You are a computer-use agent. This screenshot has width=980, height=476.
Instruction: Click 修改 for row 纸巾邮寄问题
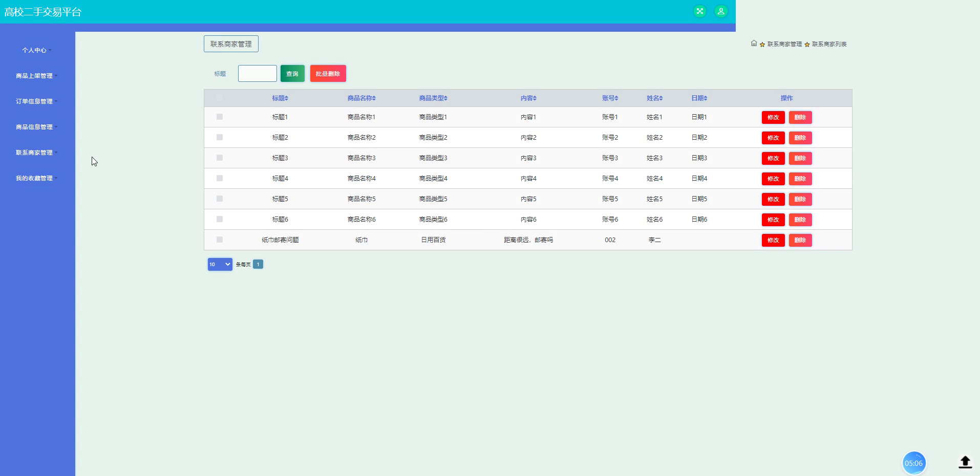[773, 240]
